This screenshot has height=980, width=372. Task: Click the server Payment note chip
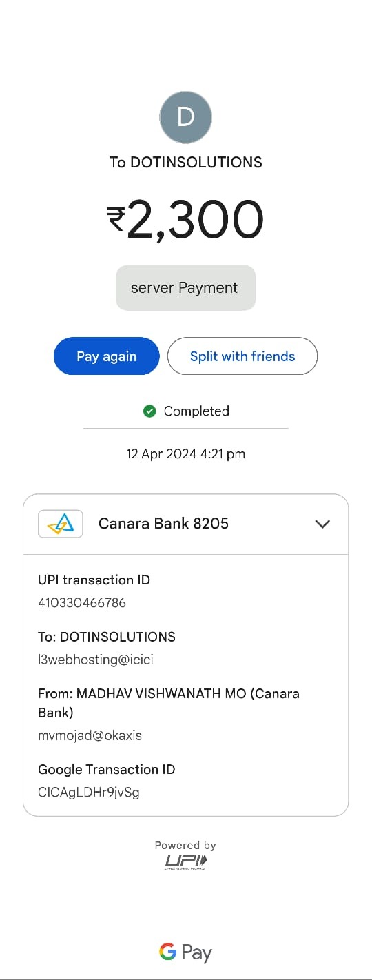185,288
